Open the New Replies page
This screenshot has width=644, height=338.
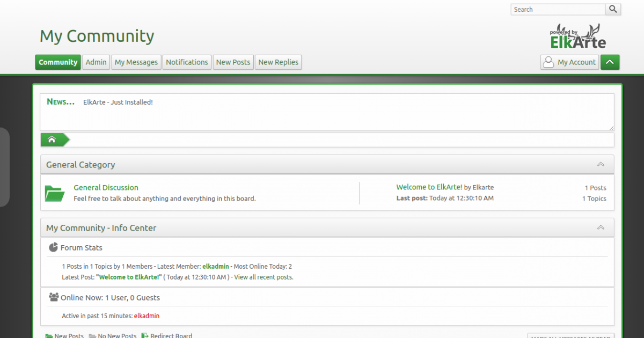tap(279, 62)
